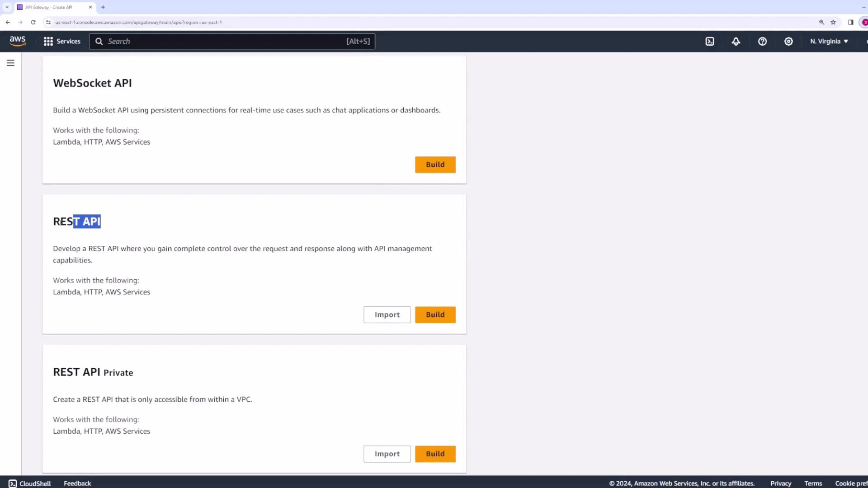Image resolution: width=868 pixels, height=488 pixels.
Task: Open AWS help with the question mark icon
Action: click(x=763, y=41)
